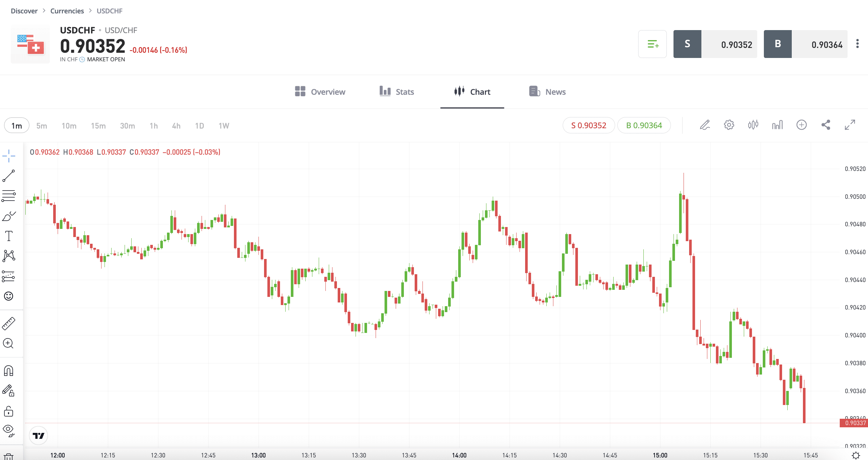Select the trend line drawing tool
Viewport: 868px width, 460px height.
[9, 176]
